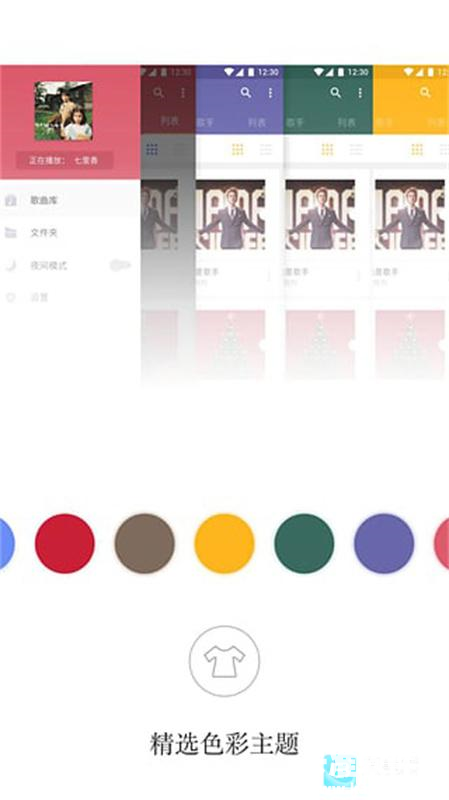The height and width of the screenshot is (800, 449).
Task: Choose the brown color swatch
Action: [x=144, y=543]
